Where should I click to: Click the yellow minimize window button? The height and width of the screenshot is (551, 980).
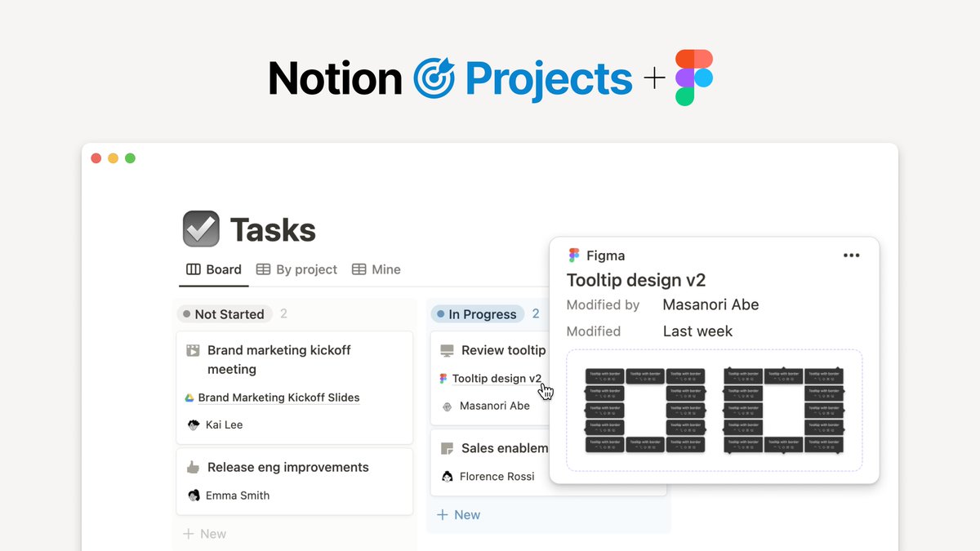[113, 158]
